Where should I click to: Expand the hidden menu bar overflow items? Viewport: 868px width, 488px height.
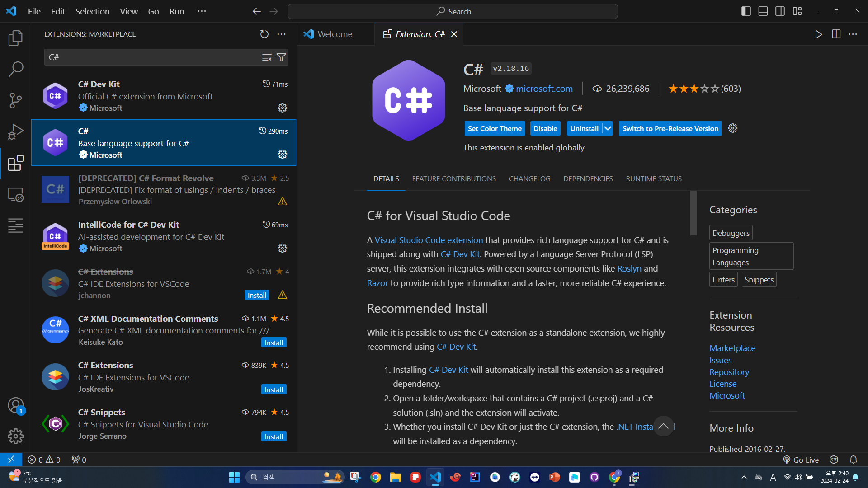point(202,11)
